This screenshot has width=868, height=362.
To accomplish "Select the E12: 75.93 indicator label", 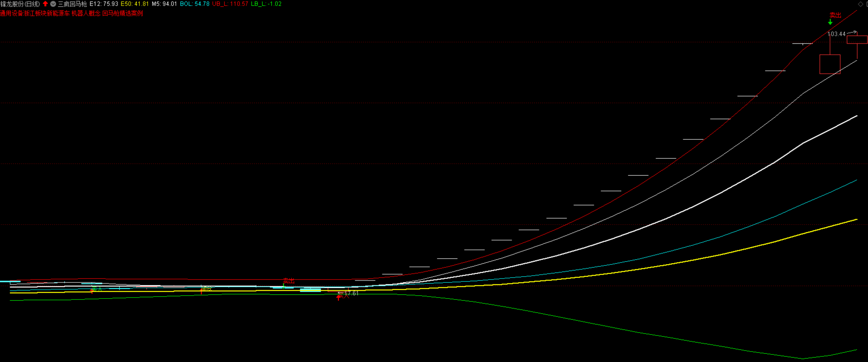I will 104,4.
